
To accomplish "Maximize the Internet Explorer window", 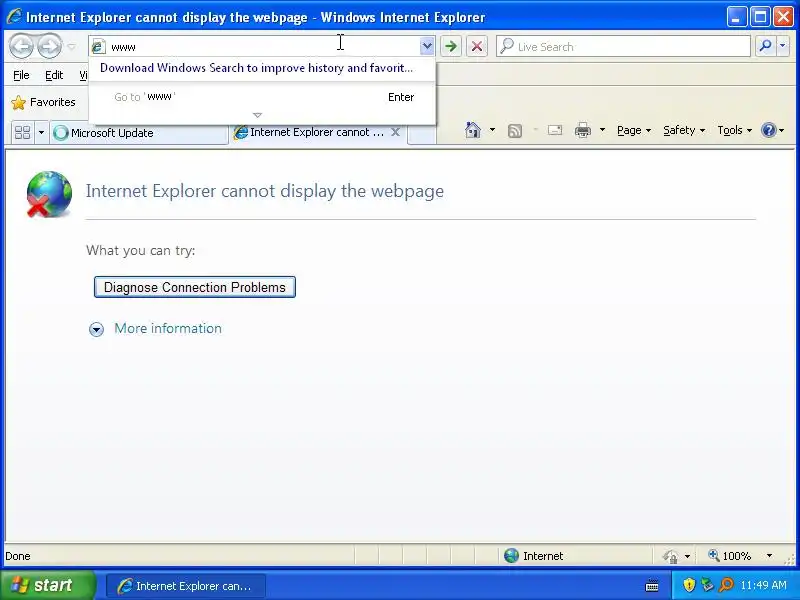I will pyautogui.click(x=760, y=17).
